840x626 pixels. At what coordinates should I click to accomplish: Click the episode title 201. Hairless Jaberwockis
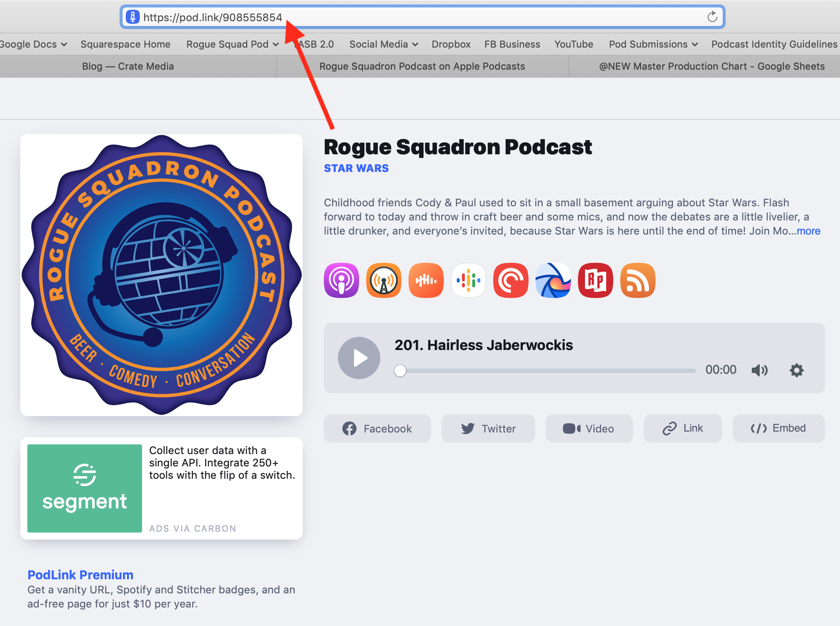tap(484, 345)
